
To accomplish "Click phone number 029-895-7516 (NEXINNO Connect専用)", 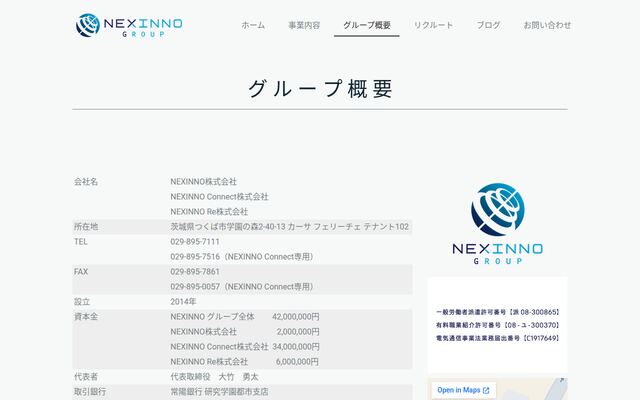I will coord(242,257).
